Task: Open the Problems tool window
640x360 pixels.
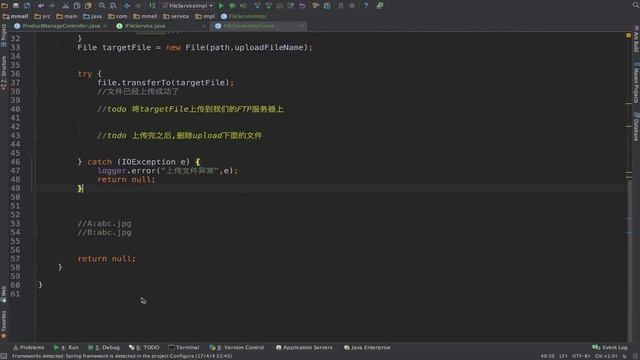Action: point(28,347)
